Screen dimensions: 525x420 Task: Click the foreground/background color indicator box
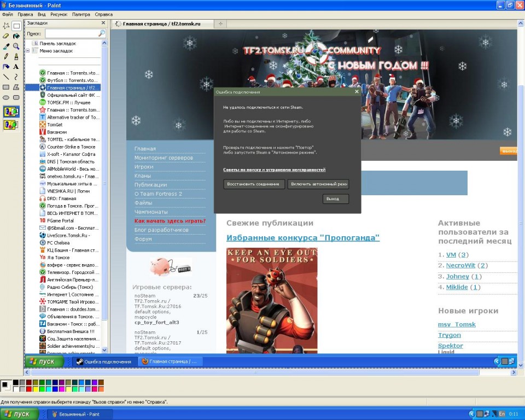(6, 386)
